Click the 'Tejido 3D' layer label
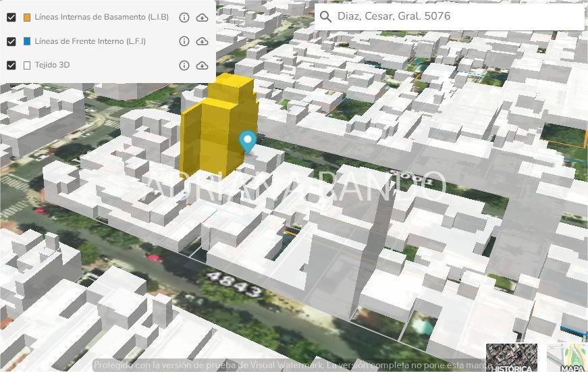 pyautogui.click(x=52, y=65)
